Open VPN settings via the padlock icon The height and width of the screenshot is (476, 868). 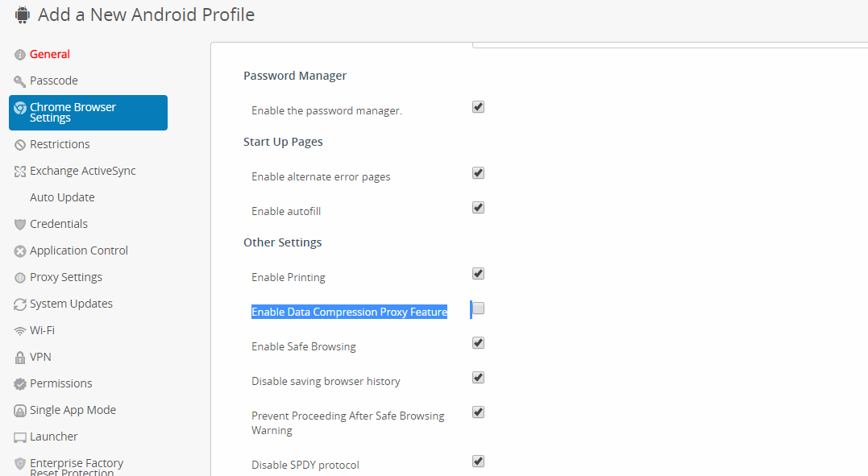(x=19, y=357)
